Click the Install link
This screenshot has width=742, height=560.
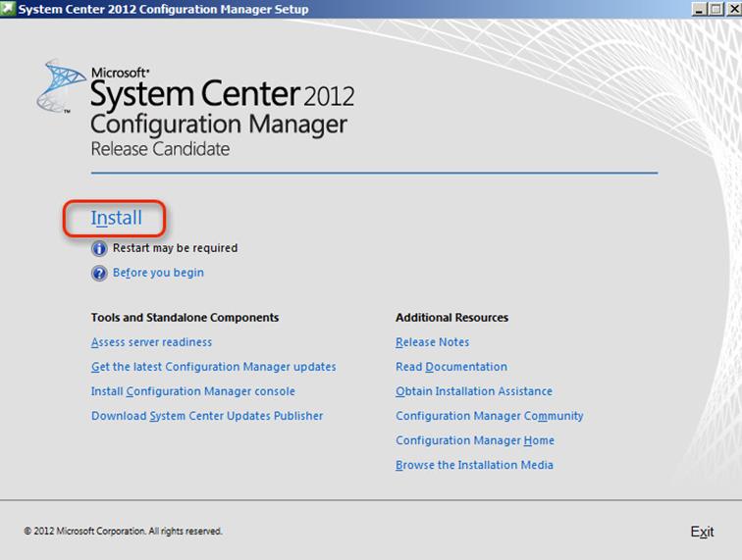[x=117, y=218]
